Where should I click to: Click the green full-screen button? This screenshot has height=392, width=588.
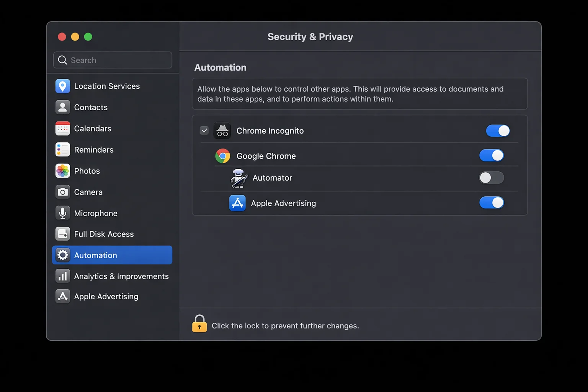[88, 37]
